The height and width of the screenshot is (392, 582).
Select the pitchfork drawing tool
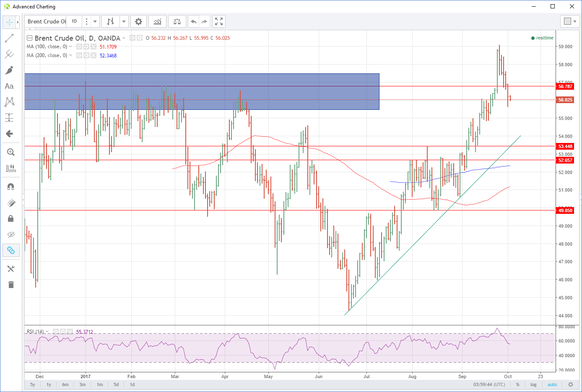pyautogui.click(x=9, y=54)
